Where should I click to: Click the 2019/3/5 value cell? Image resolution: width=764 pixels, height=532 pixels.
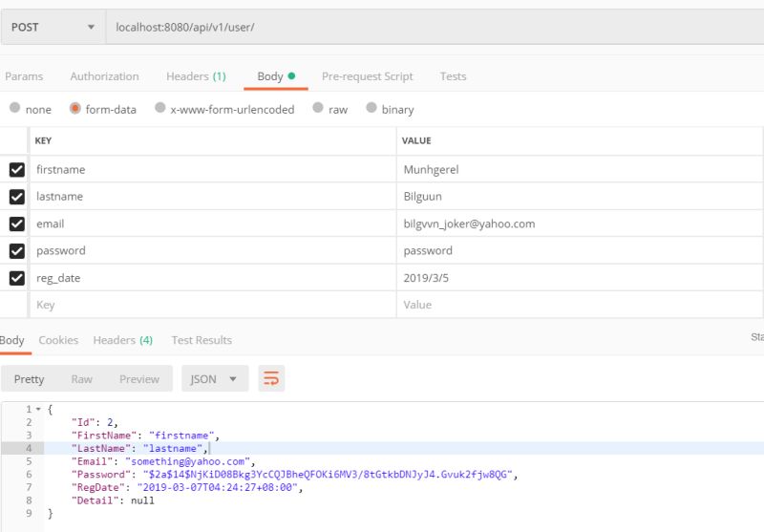pos(580,278)
